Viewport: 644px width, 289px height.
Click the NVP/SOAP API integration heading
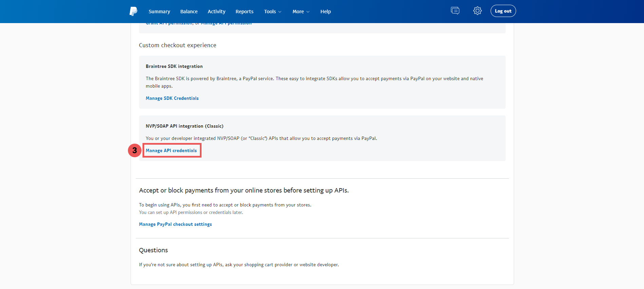point(185,126)
